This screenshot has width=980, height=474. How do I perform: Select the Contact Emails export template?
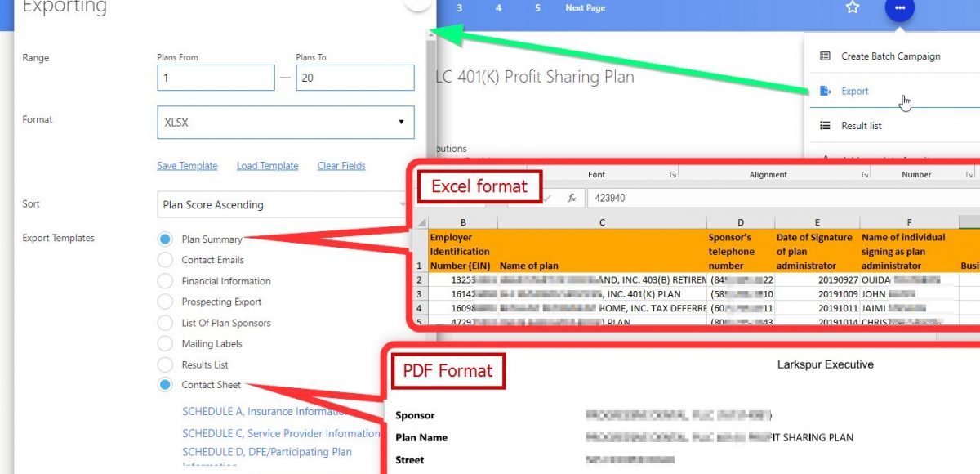(166, 260)
